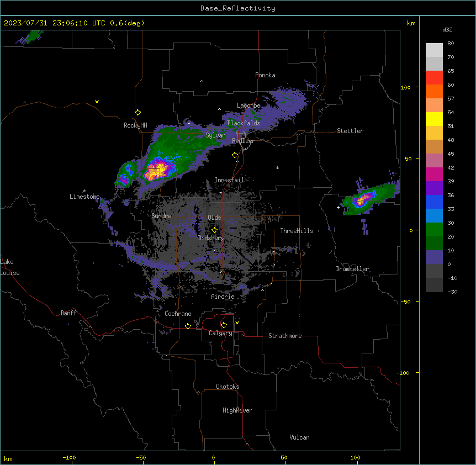Screen dimensions: 476x465
Task: Click the yellow V marker northeast of Calgary
Action: 237,323
